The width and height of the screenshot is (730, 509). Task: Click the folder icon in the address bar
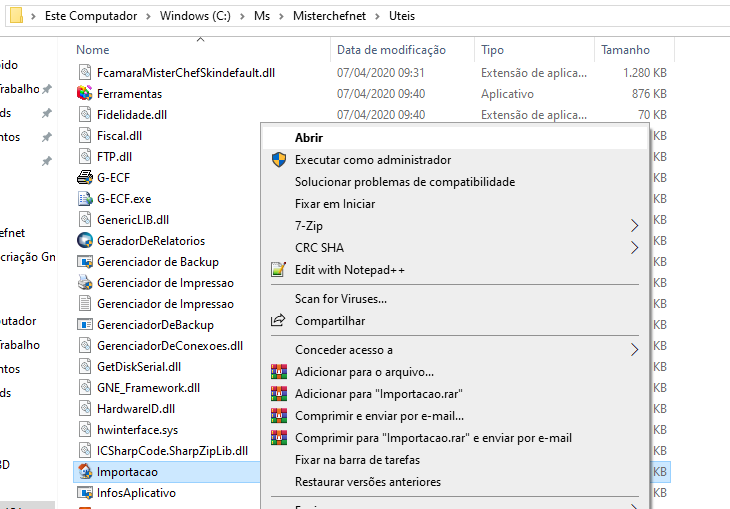16,15
